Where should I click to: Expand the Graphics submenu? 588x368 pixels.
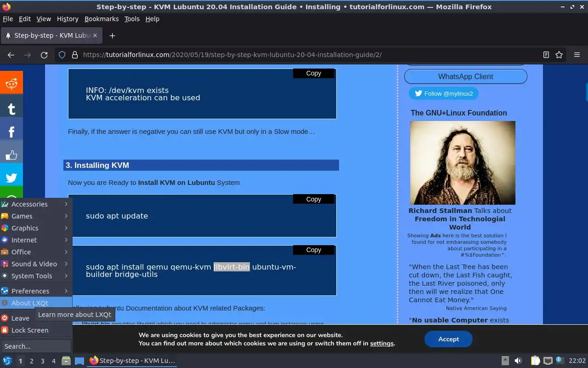point(36,228)
